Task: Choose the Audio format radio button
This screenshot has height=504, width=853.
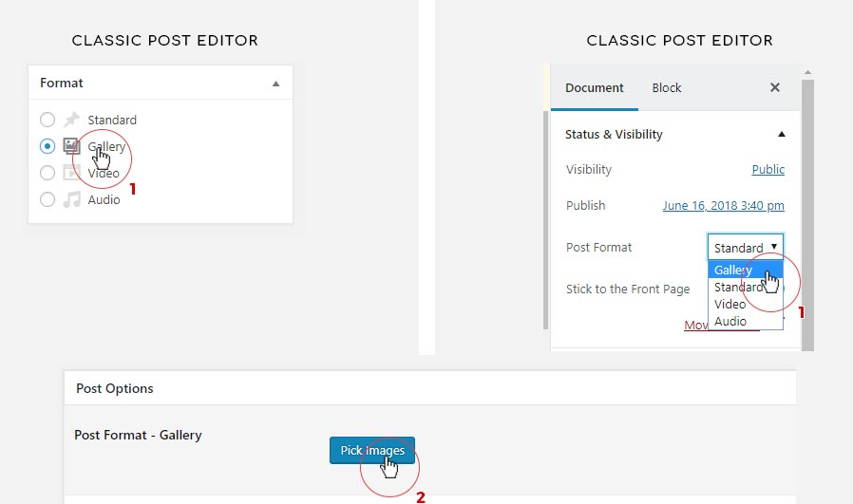Action: pos(47,199)
